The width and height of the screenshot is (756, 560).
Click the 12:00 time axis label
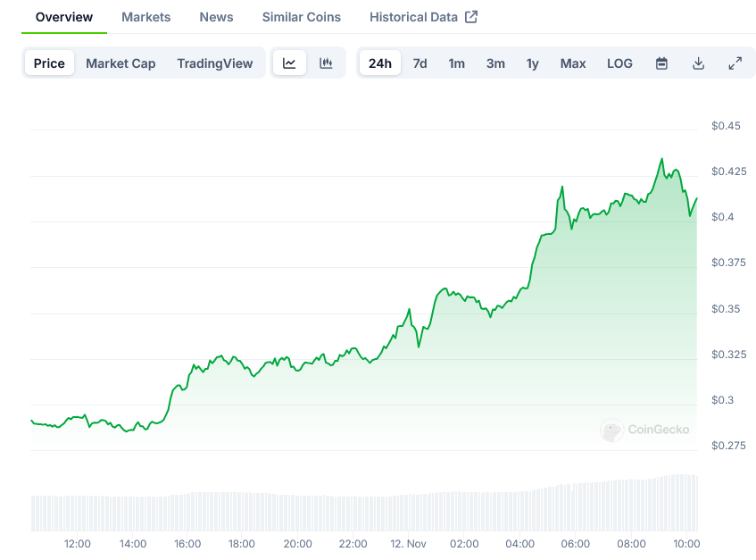tap(77, 544)
